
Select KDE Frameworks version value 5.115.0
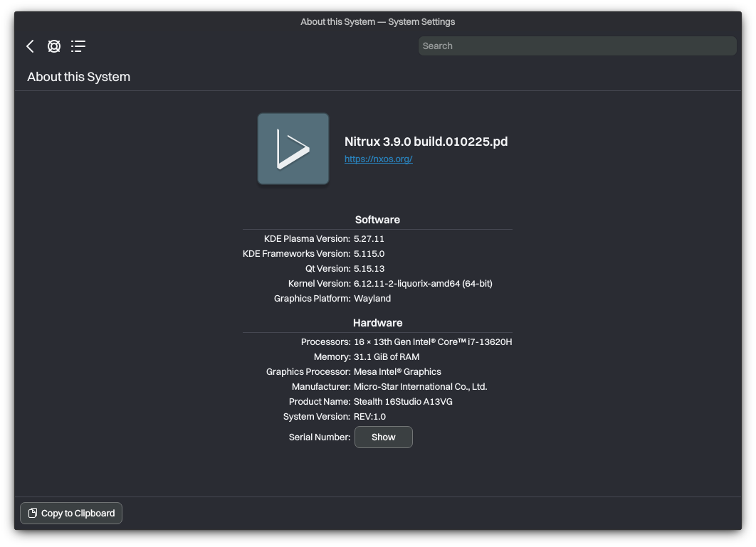click(369, 254)
